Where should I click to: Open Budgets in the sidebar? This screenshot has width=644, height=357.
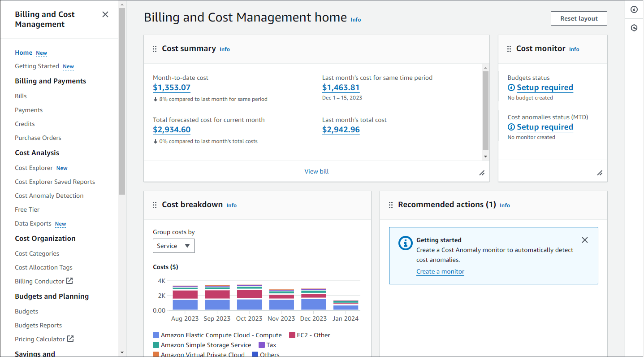click(x=26, y=311)
